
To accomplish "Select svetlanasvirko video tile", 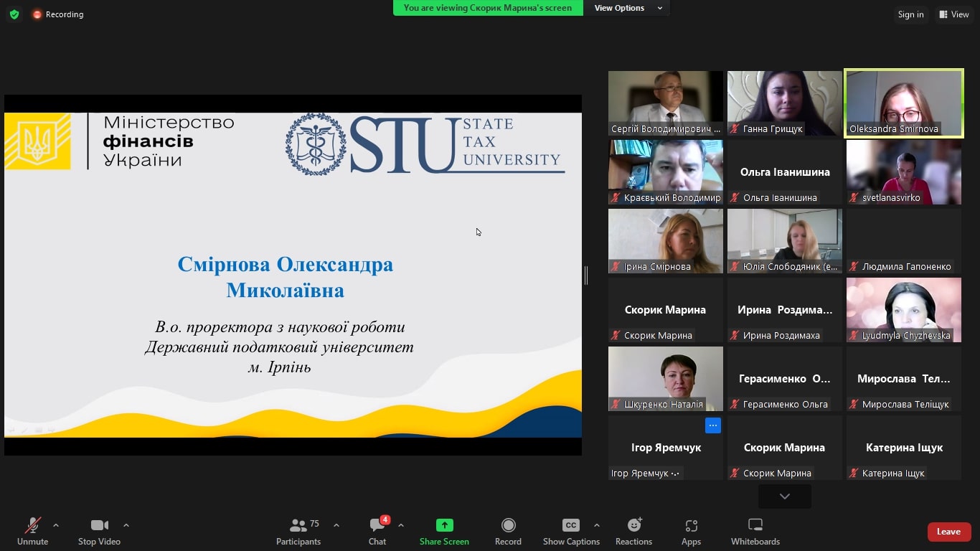I will pos(904,172).
